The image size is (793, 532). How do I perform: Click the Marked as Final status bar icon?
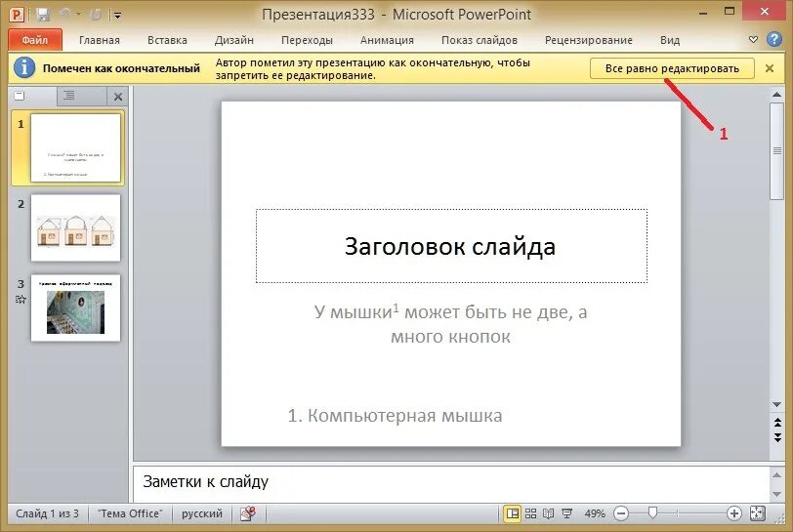tap(248, 513)
